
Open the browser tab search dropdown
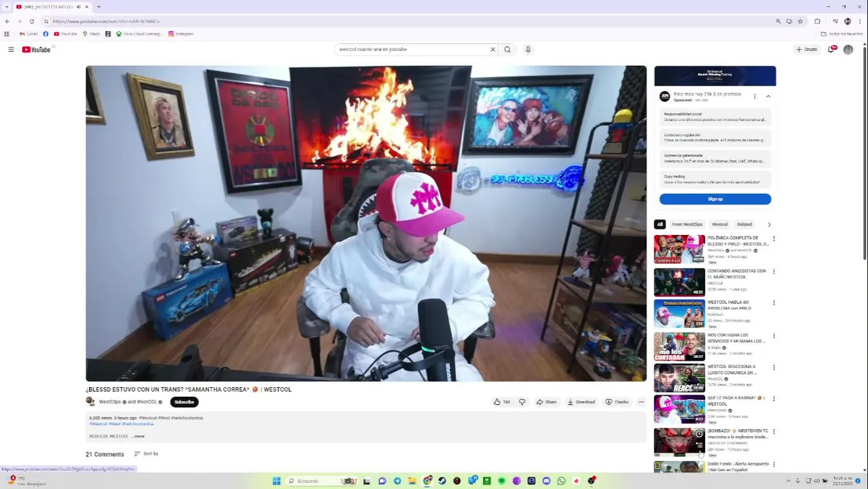coord(6,7)
